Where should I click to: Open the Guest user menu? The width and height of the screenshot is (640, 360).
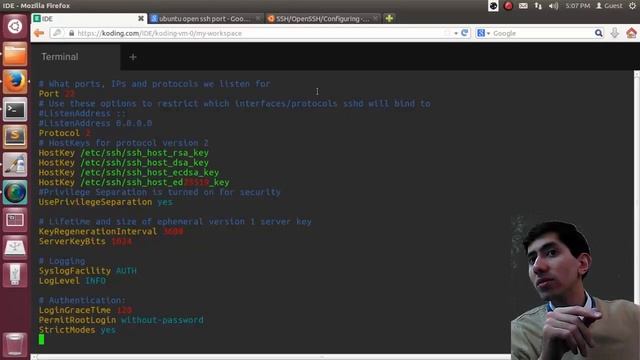(609, 6)
